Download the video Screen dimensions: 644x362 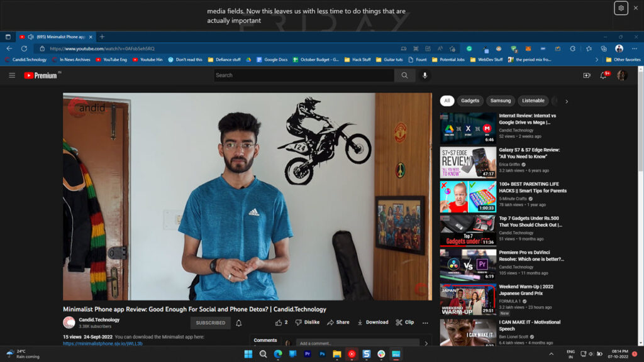[372, 322]
